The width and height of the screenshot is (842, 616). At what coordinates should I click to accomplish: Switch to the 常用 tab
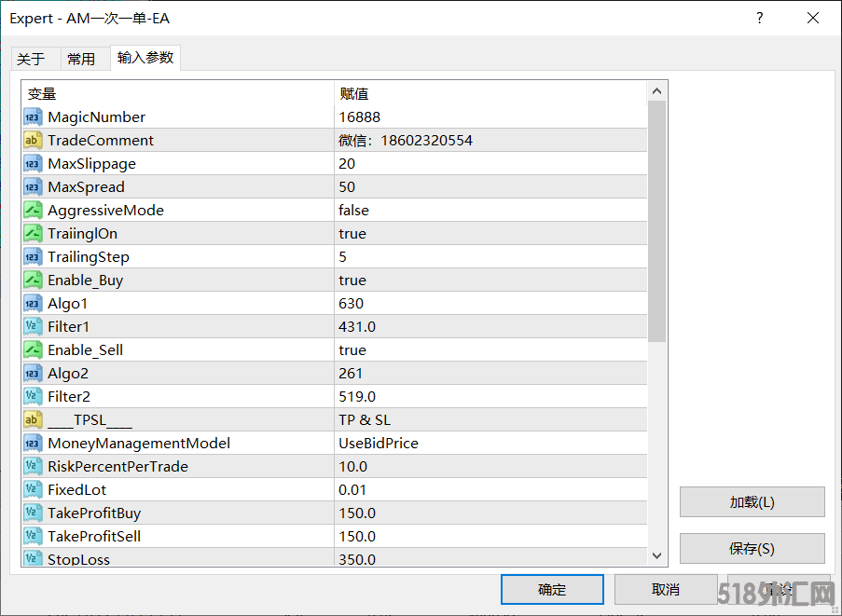point(81,59)
